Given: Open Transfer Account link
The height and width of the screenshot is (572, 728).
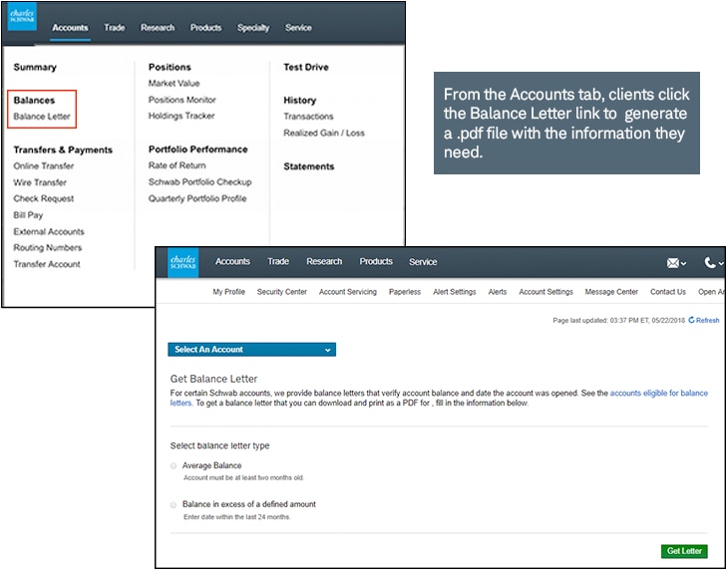Looking at the screenshot, I should (x=47, y=264).
